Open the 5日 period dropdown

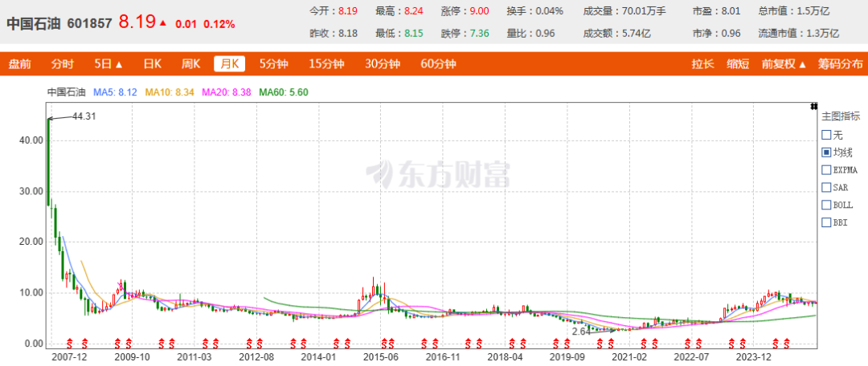108,64
